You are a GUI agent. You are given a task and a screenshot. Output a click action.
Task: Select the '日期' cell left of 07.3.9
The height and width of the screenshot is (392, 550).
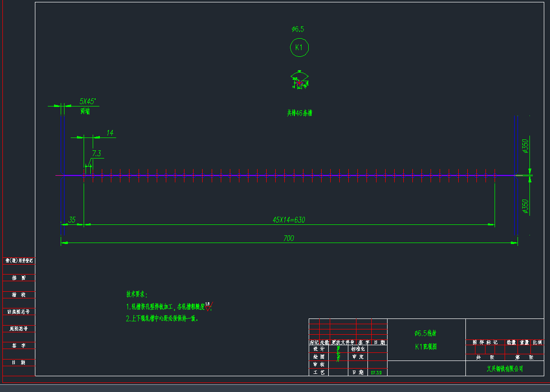coord(358,372)
